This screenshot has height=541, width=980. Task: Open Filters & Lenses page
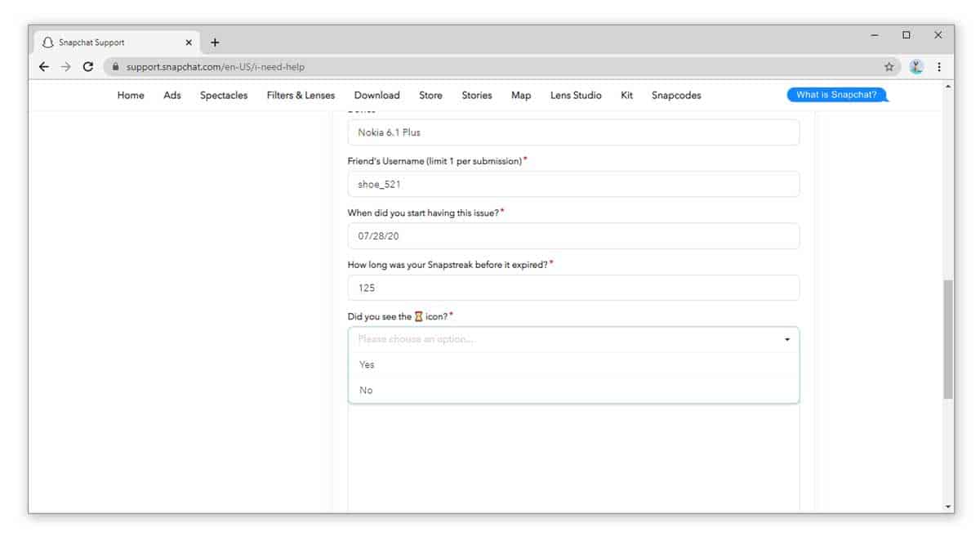coord(301,96)
